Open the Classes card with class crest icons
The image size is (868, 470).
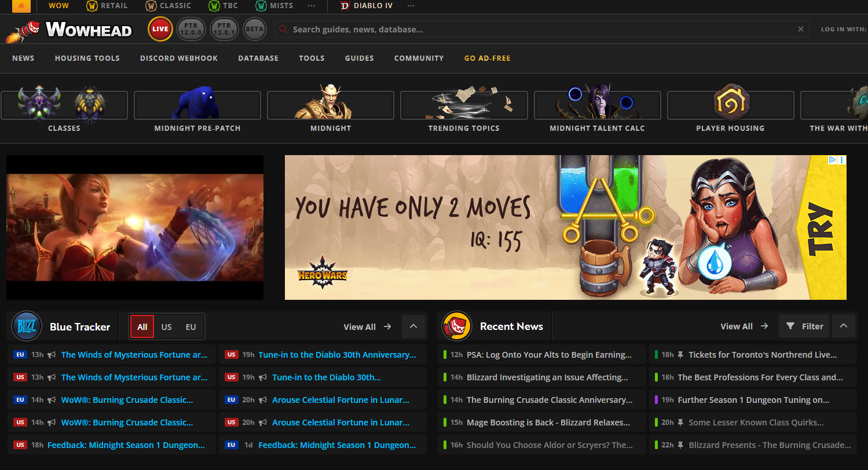tap(64, 109)
